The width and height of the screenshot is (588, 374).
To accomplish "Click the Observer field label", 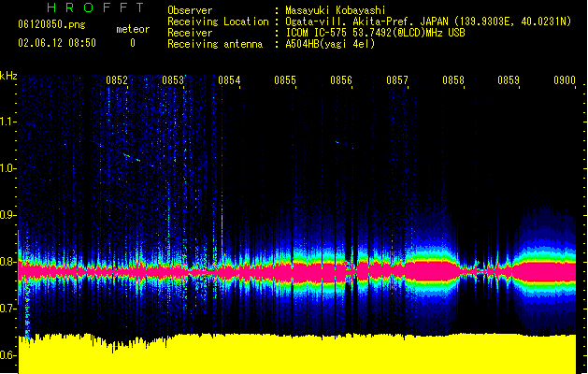I will (x=190, y=10).
